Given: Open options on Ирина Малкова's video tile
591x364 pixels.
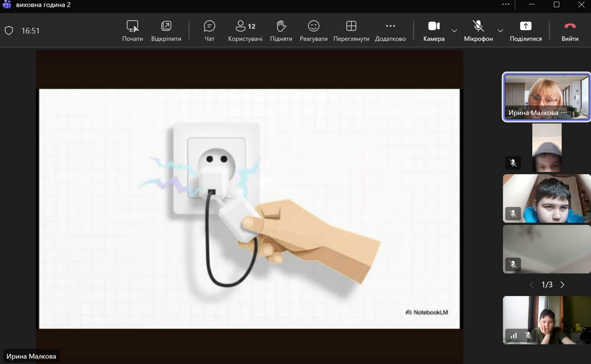Looking at the screenshot, I should click(x=564, y=112).
